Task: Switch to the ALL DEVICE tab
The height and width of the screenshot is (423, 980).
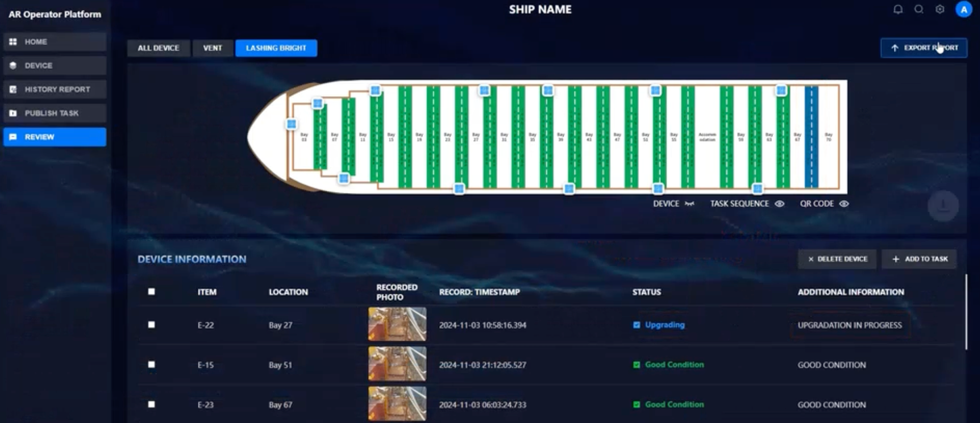Action: (158, 48)
